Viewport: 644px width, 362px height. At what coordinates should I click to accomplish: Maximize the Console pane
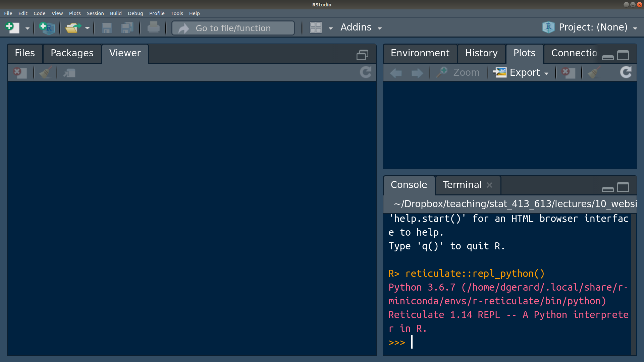point(623,187)
